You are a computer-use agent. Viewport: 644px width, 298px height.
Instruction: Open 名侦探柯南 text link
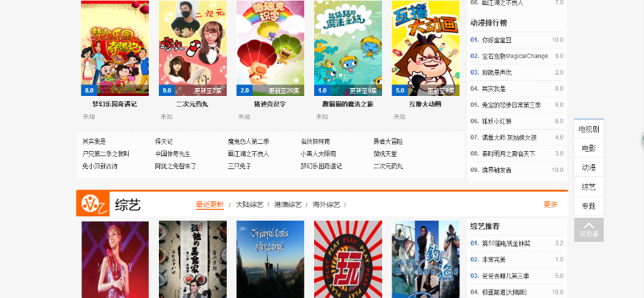(x=315, y=142)
